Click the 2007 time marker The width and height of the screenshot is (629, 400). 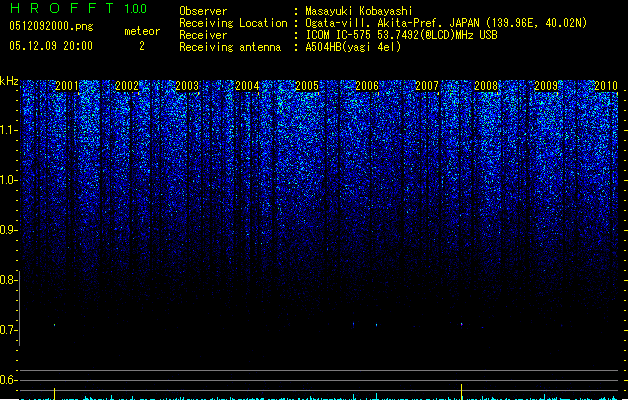[427, 86]
